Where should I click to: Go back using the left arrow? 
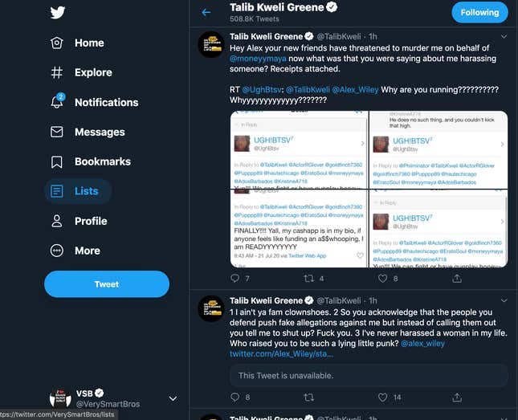pyautogui.click(x=206, y=13)
